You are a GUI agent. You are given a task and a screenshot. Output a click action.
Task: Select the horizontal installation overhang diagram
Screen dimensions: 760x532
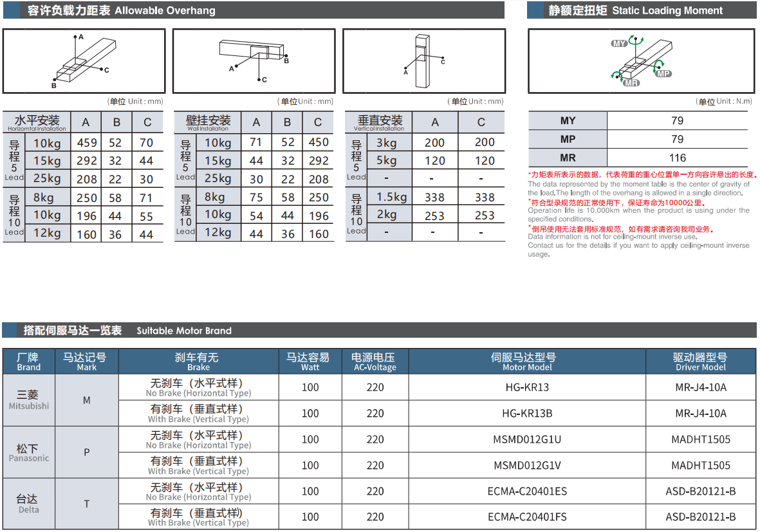click(84, 62)
